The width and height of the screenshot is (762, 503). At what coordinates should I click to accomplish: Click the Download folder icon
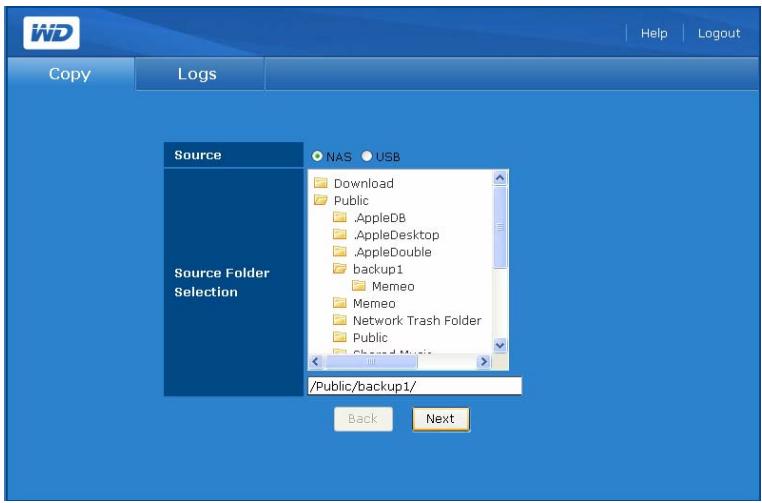coord(321,183)
